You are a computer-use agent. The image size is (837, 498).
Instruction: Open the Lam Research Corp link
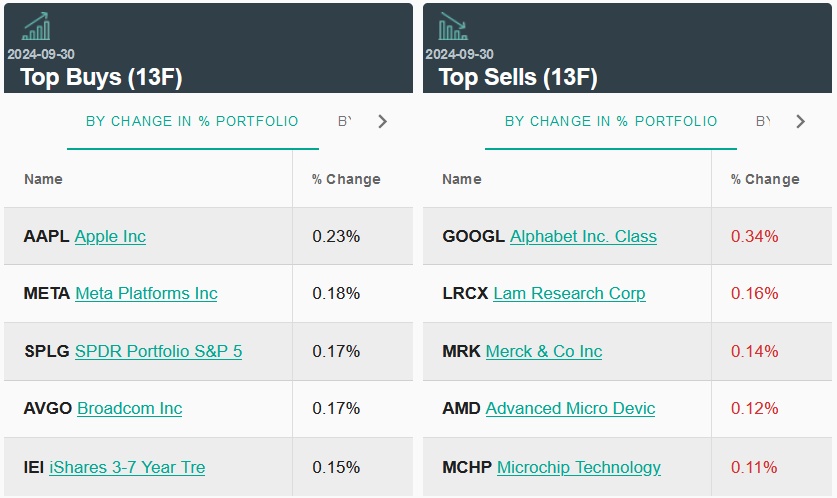[x=569, y=294]
